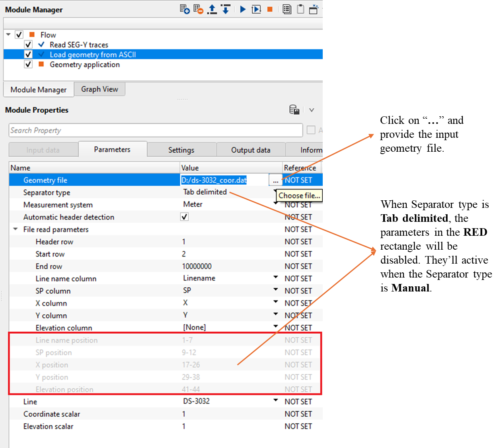Click the database save icon in Module Properties

pyautogui.click(x=294, y=110)
